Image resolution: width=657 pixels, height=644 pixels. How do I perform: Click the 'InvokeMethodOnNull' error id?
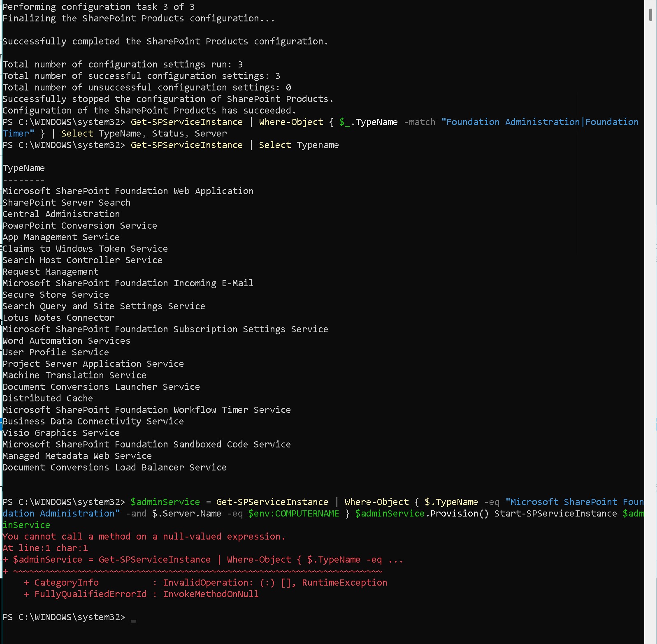tap(211, 594)
